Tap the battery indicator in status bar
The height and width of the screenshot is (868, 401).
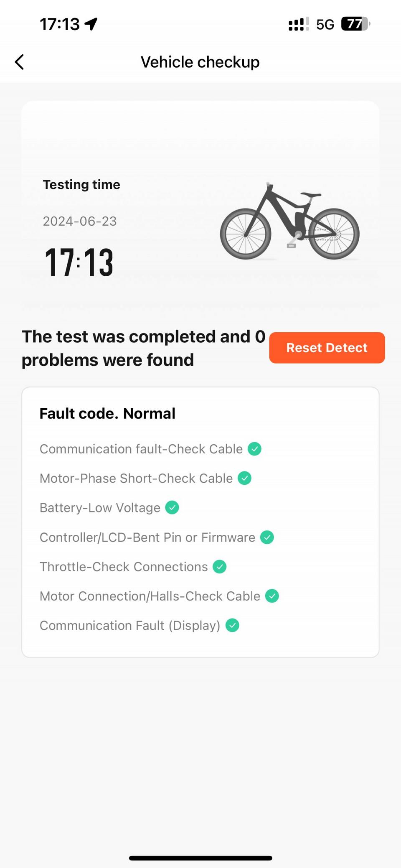click(x=355, y=24)
